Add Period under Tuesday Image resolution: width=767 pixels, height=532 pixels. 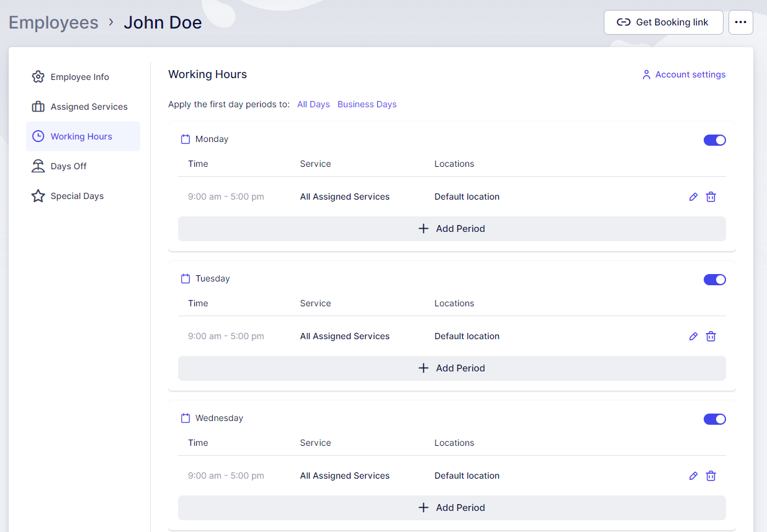tap(452, 368)
